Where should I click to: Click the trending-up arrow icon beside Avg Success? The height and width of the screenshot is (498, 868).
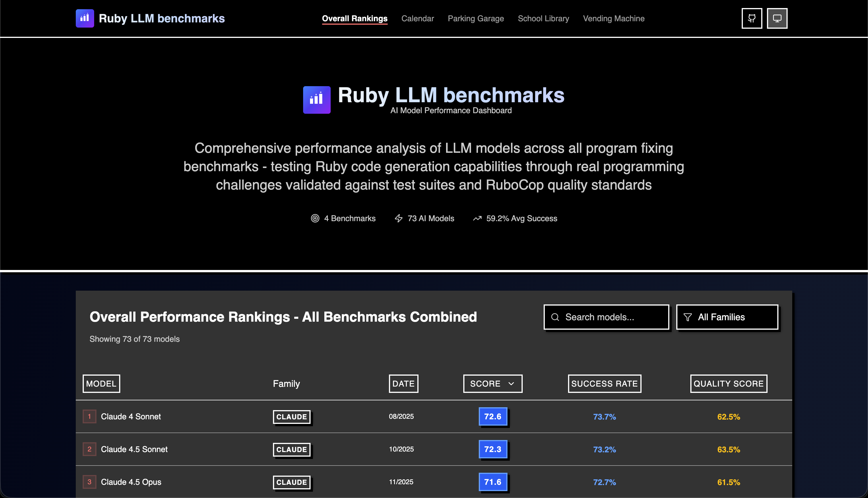click(x=477, y=218)
